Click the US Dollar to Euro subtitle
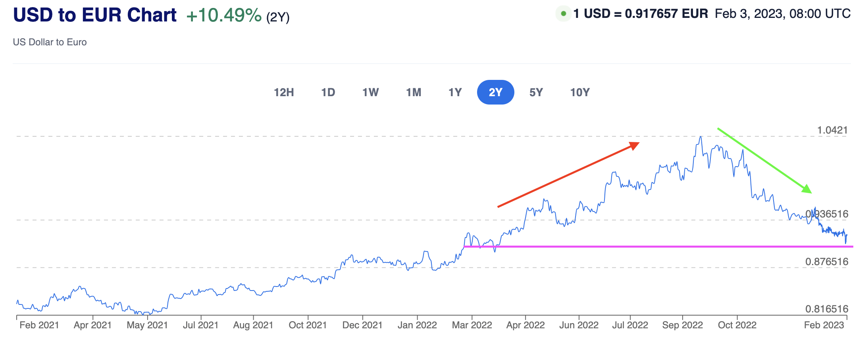 pyautogui.click(x=50, y=42)
